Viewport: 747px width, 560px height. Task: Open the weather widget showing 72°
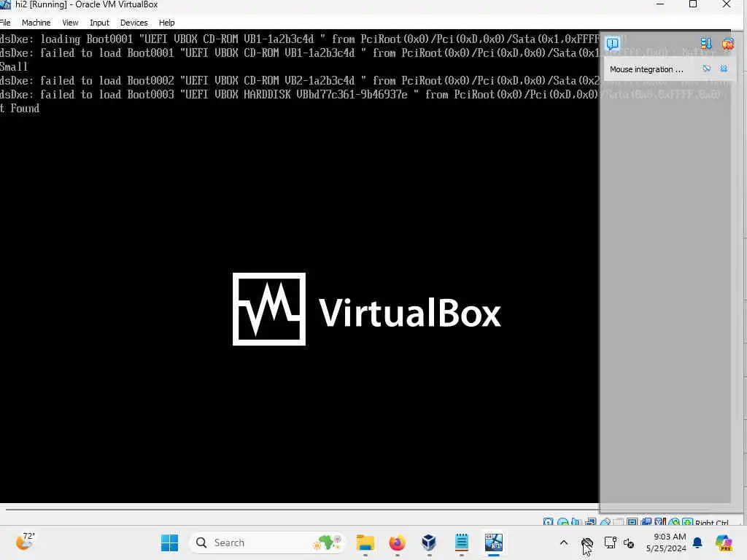[25, 542]
